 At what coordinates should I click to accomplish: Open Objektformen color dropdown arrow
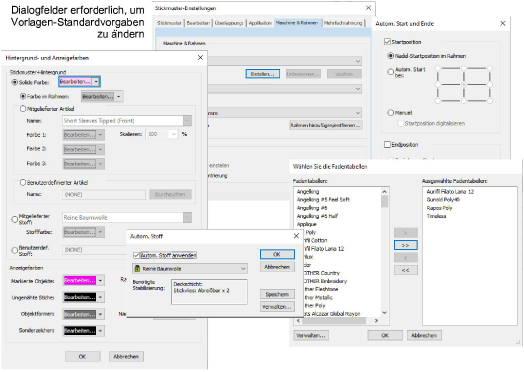101,314
